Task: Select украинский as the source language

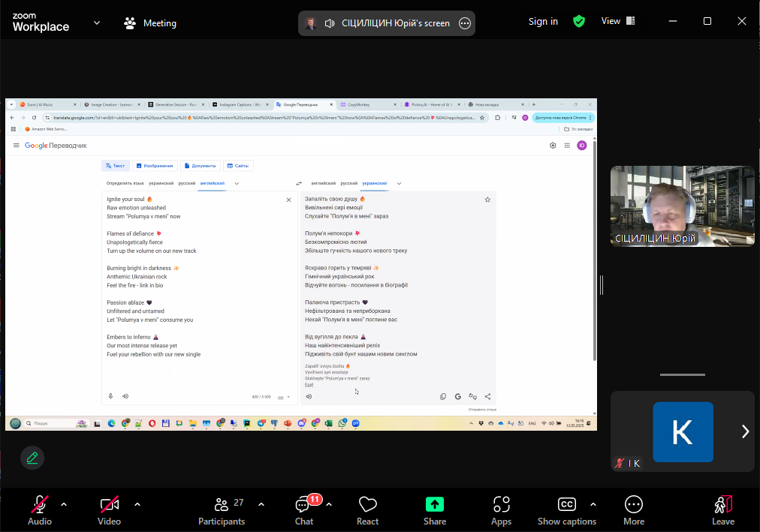Action: (x=161, y=184)
